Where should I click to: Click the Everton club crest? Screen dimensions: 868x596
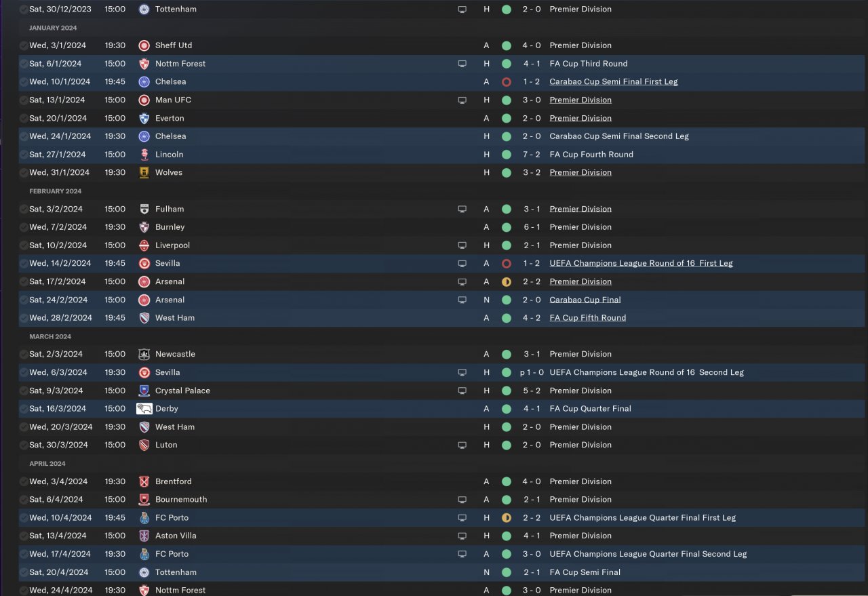pyautogui.click(x=144, y=118)
